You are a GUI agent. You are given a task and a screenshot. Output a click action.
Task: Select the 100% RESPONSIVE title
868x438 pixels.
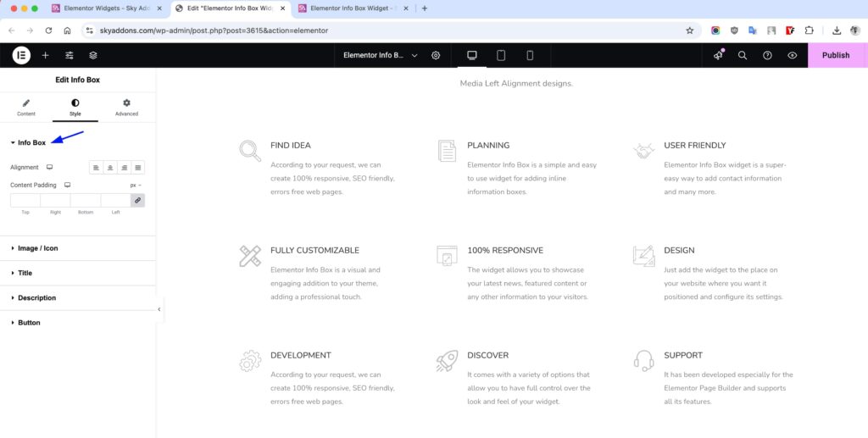(x=505, y=251)
